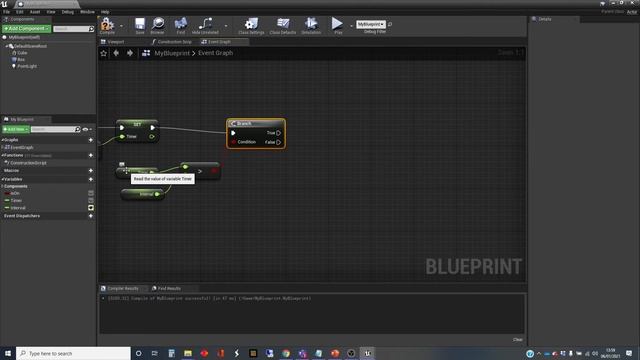
Task: Click the Add New button in My Blueprint
Action: coord(16,129)
